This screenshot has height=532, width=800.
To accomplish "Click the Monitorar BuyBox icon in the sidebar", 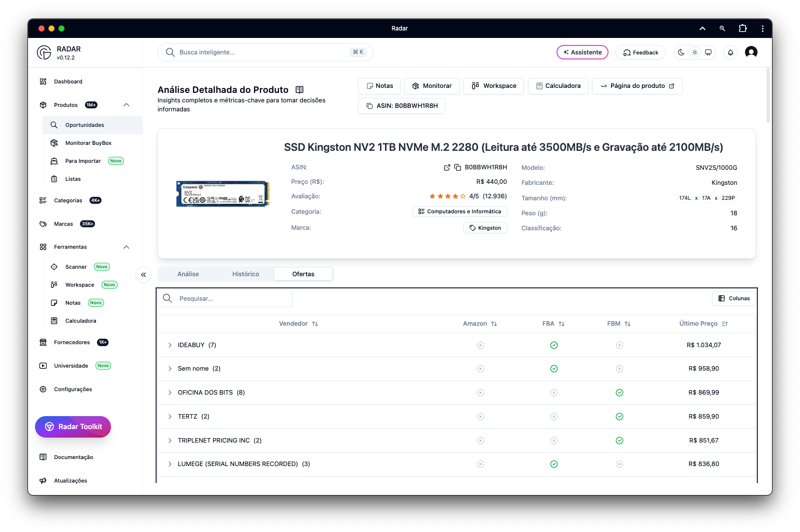I will pos(54,143).
